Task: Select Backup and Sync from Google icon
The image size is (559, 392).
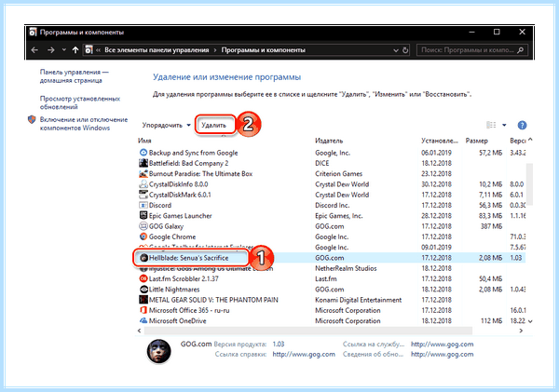Action: tap(143, 153)
